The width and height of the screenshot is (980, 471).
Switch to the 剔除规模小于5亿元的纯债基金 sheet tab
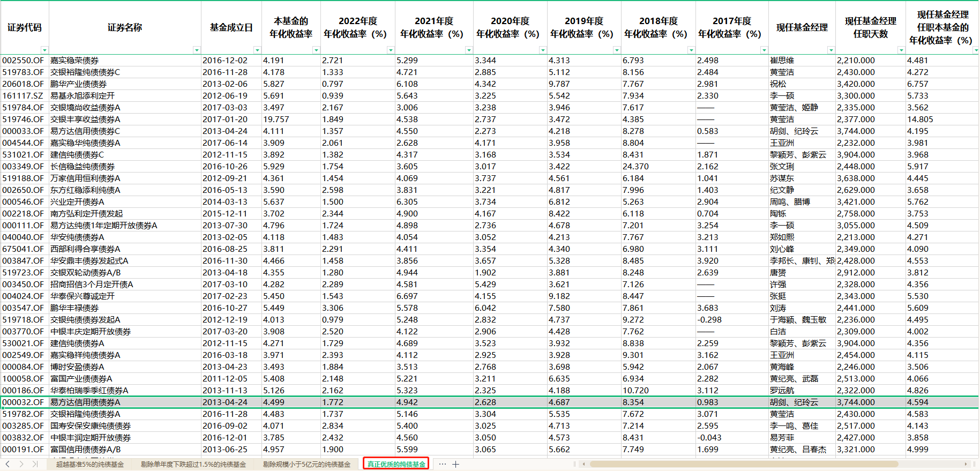point(307,464)
